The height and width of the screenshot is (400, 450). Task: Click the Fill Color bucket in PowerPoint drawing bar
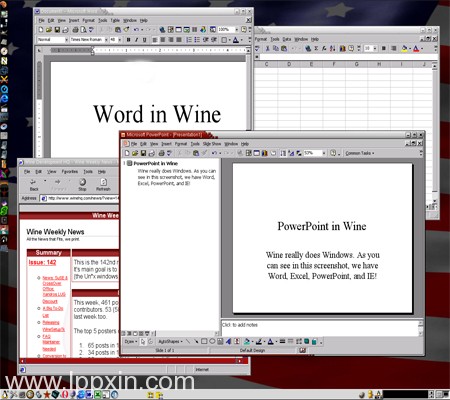(x=247, y=341)
